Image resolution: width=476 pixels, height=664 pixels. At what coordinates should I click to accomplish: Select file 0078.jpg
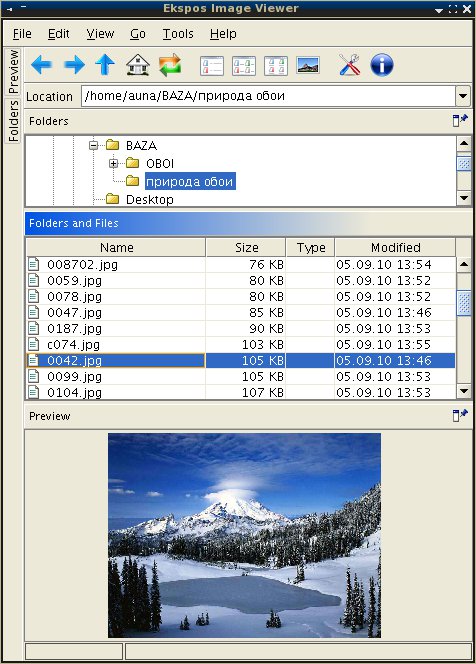pyautogui.click(x=74, y=297)
